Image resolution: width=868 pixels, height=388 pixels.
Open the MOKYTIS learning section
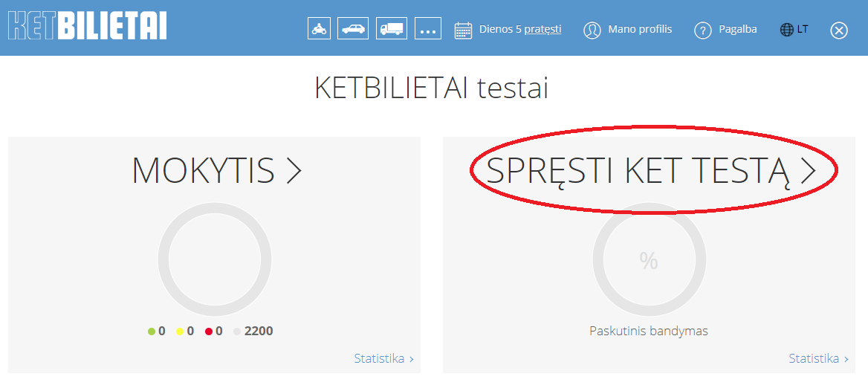(x=216, y=171)
